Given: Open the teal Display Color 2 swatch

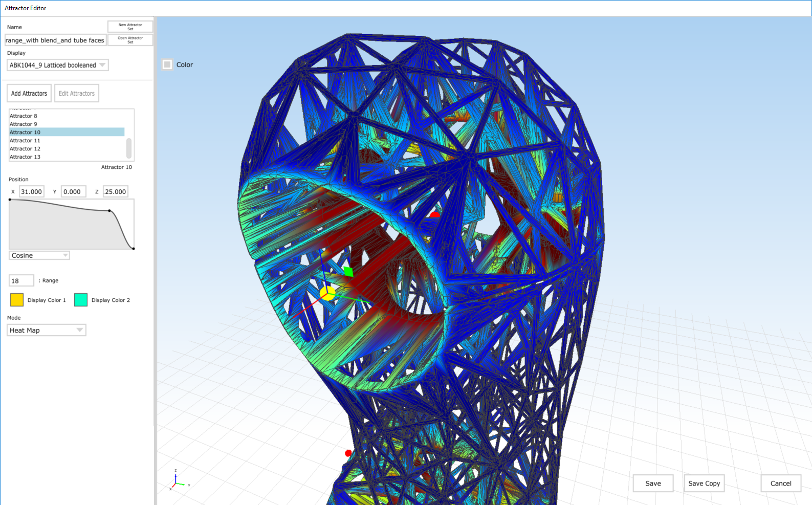Looking at the screenshot, I should coord(81,300).
